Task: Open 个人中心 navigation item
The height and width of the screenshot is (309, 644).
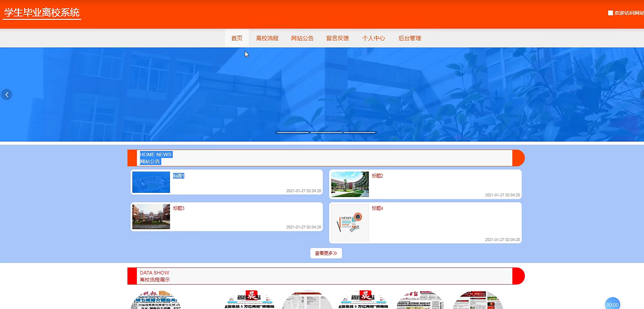Action: click(x=374, y=38)
